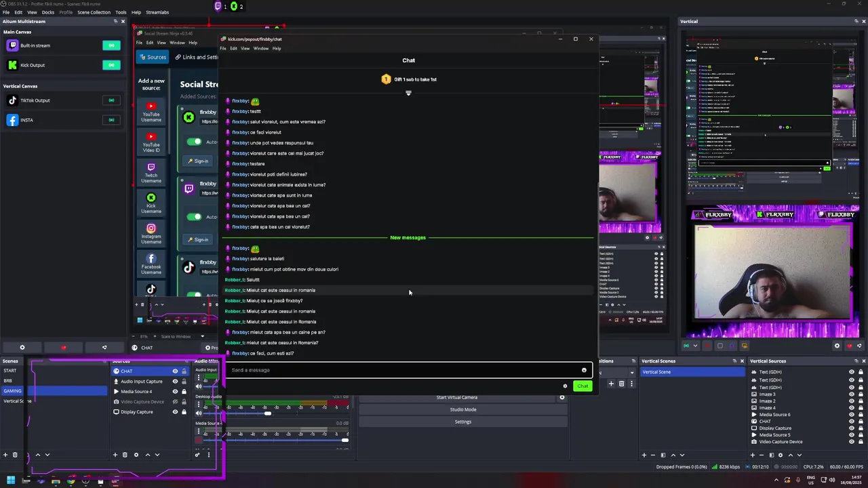This screenshot has width=868, height=488.
Task: Click the Settings button in Controls
Action: click(463, 422)
